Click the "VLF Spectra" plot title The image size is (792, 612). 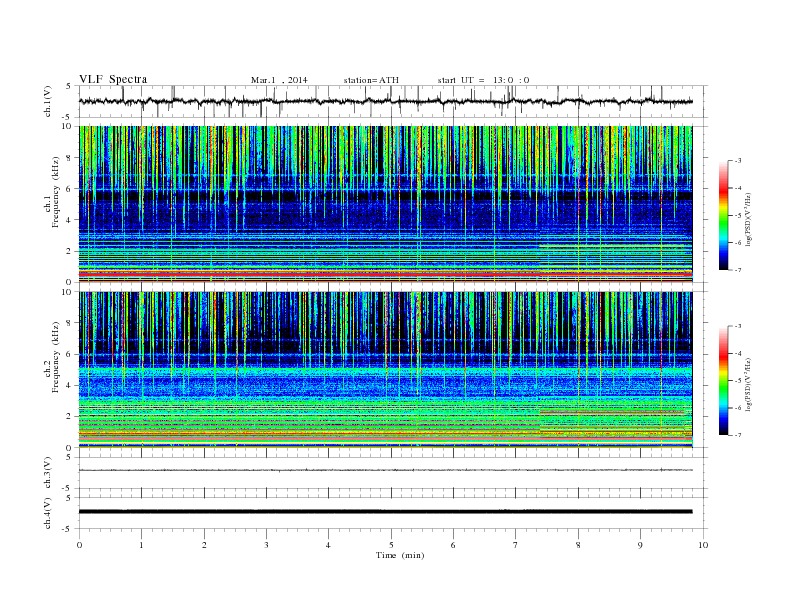click(113, 79)
